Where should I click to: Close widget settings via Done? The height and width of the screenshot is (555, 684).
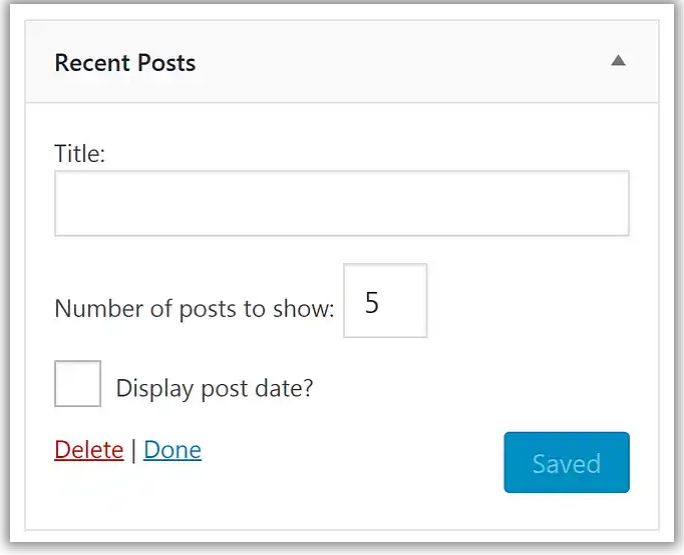point(172,450)
